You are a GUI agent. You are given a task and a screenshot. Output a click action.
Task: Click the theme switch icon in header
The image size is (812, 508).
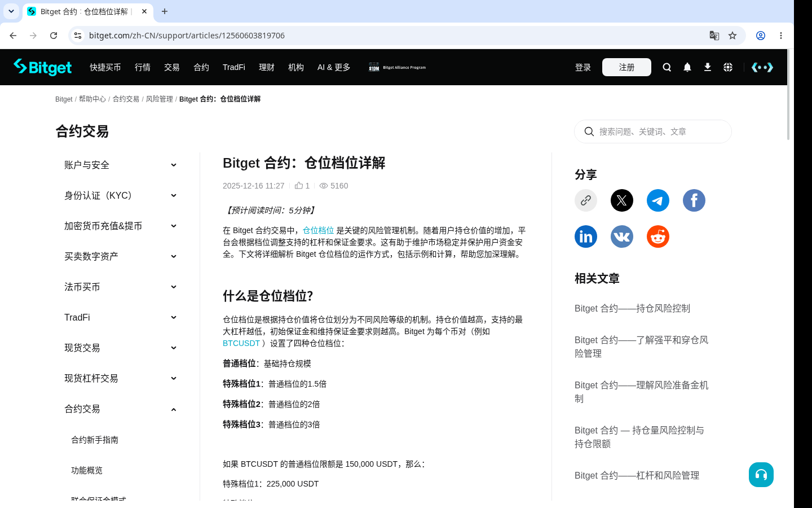[762, 67]
